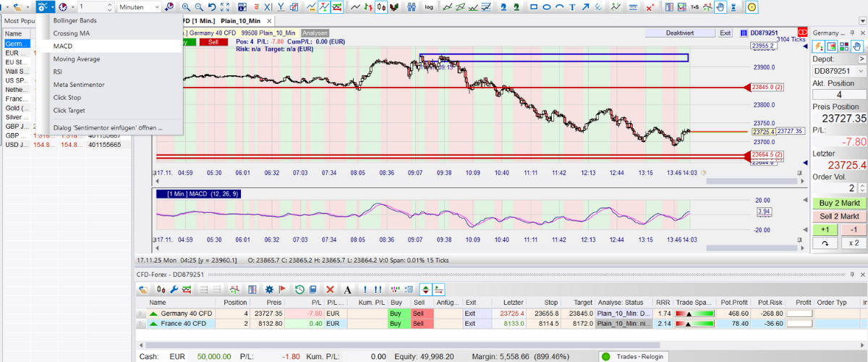
Task: Toggle the hand icon in order panel
Action: pos(857,46)
